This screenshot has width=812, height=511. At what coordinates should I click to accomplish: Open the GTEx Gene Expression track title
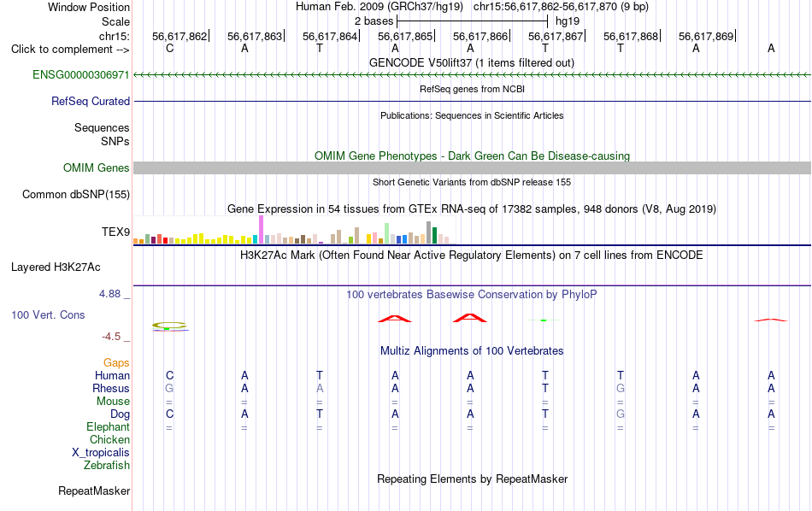(x=471, y=209)
